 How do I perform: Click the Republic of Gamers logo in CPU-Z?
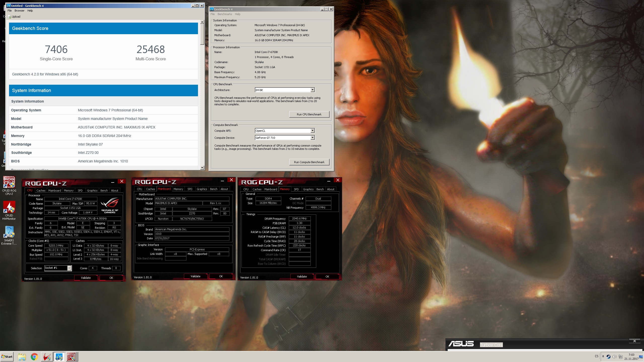coord(110,205)
